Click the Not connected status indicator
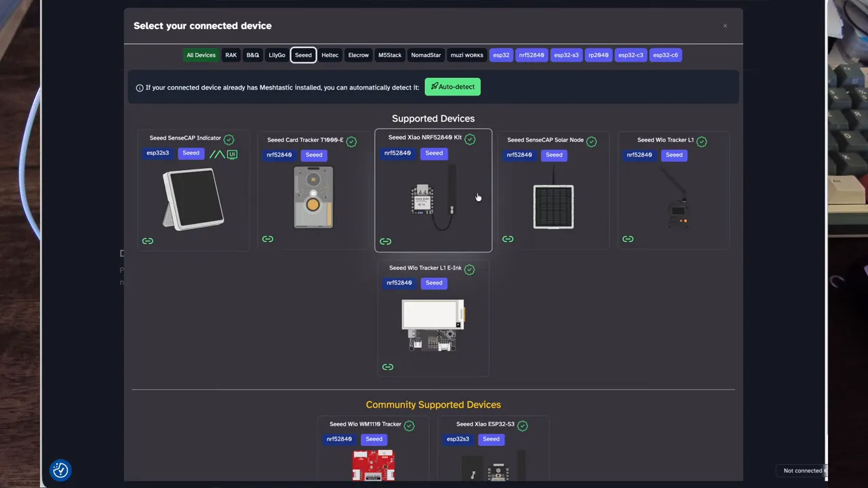Image resolution: width=868 pixels, height=488 pixels. (x=803, y=470)
